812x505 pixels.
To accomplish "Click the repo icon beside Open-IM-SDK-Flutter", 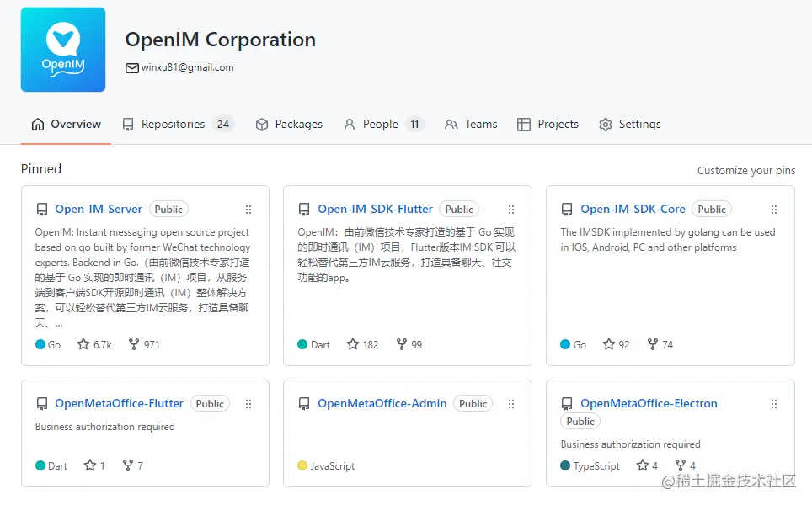I will (x=304, y=210).
